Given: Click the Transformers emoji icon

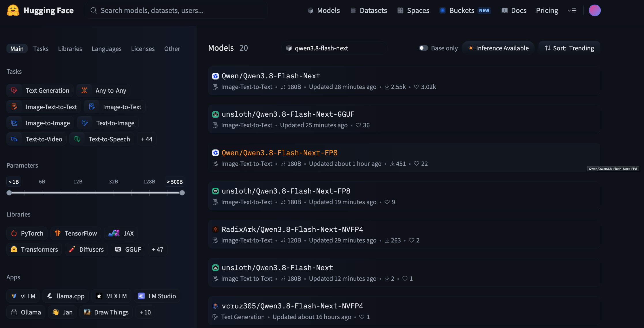Looking at the screenshot, I should (14, 249).
